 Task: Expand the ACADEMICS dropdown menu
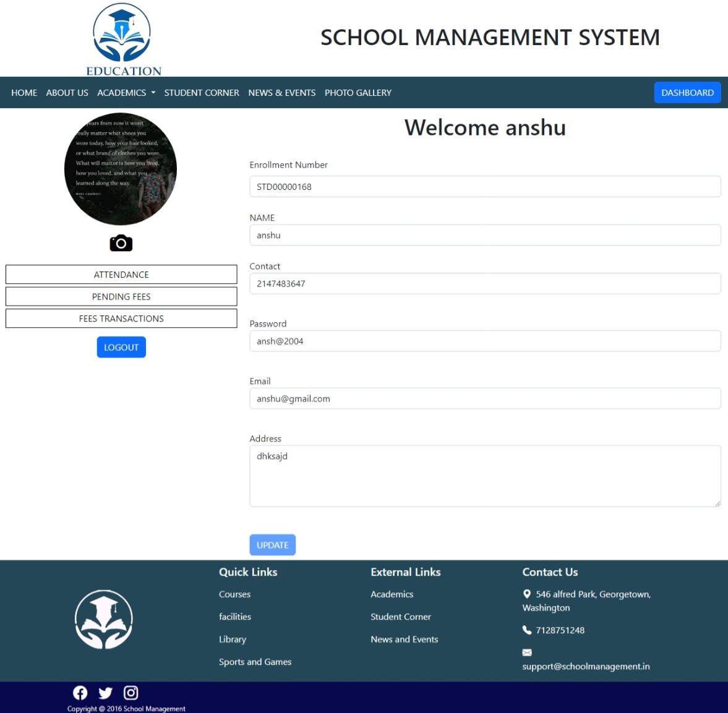[126, 92]
